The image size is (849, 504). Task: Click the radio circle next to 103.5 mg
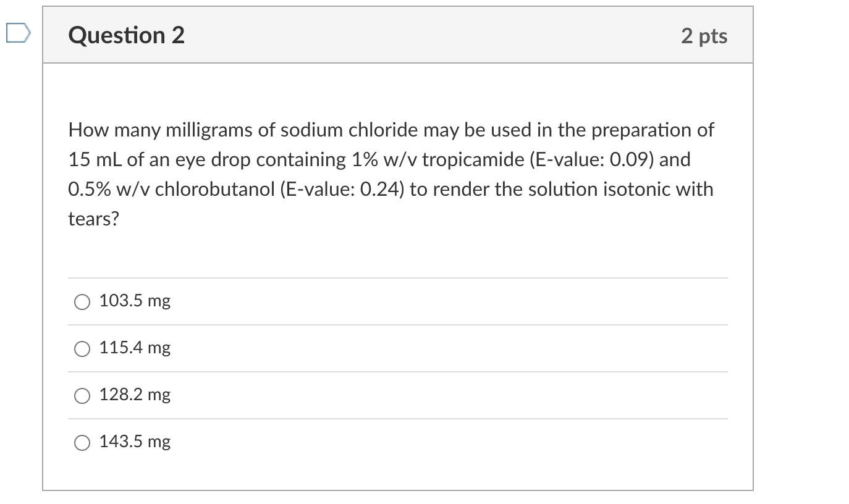(82, 302)
